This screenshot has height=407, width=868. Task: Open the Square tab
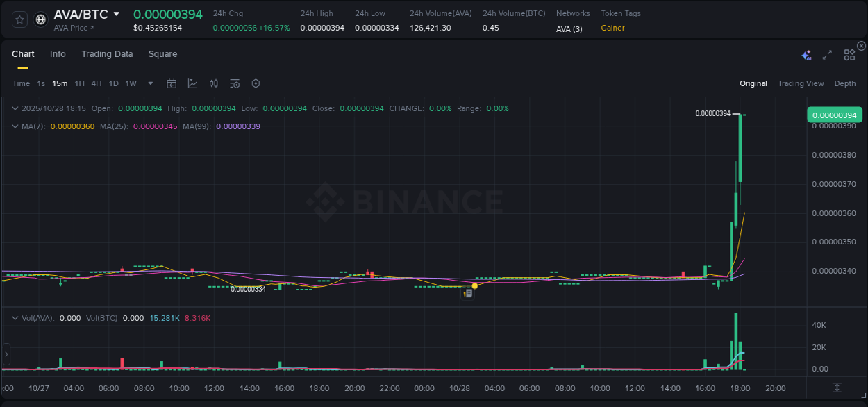click(x=162, y=53)
